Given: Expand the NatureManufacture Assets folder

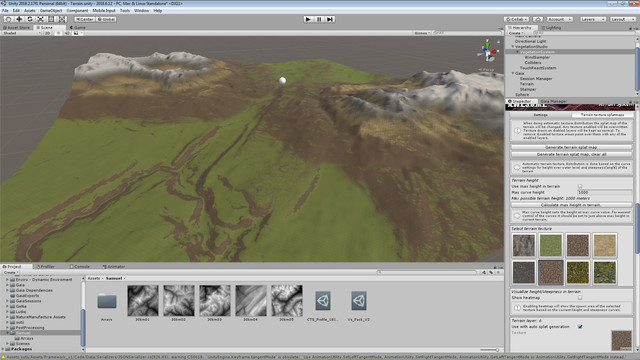Looking at the screenshot, I should click(7, 317).
